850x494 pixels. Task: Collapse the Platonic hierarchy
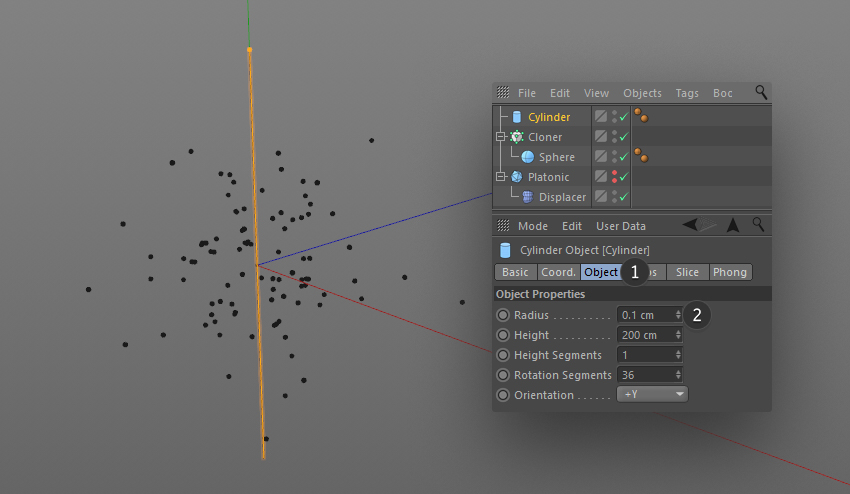click(x=500, y=177)
